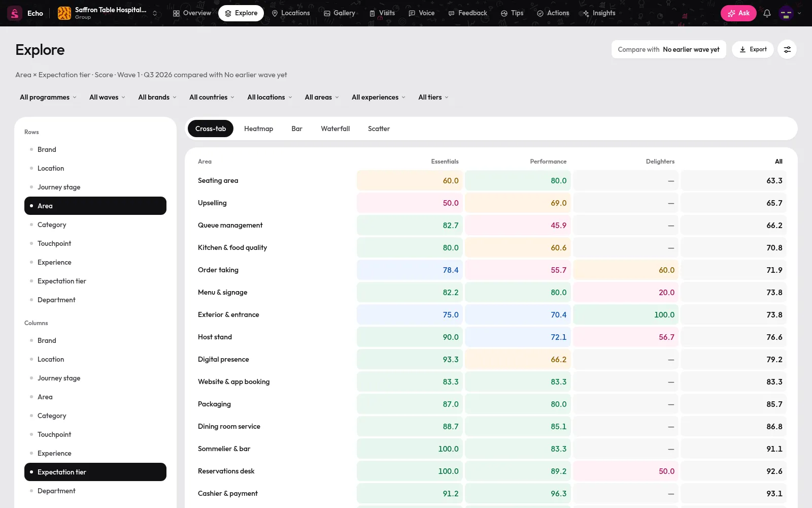Image resolution: width=812 pixels, height=508 pixels.
Task: Open the Locations page
Action: click(x=291, y=13)
